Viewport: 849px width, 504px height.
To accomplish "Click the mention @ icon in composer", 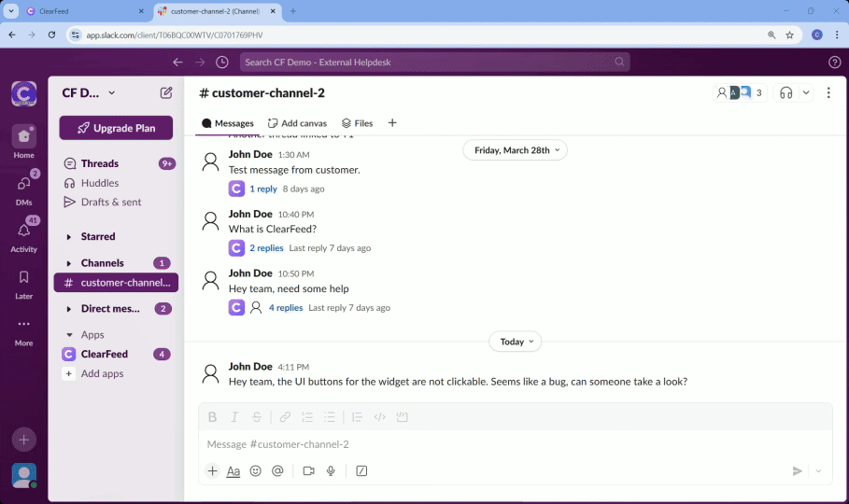I will tap(277, 471).
